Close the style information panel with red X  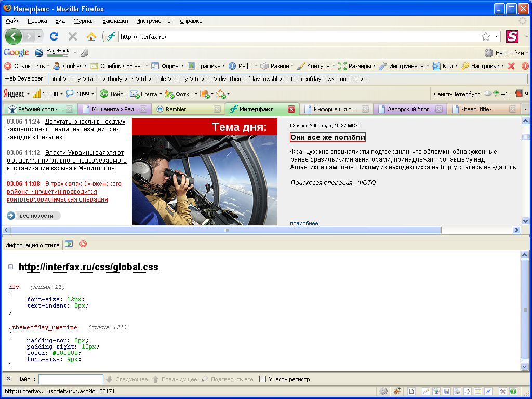[x=83, y=244]
